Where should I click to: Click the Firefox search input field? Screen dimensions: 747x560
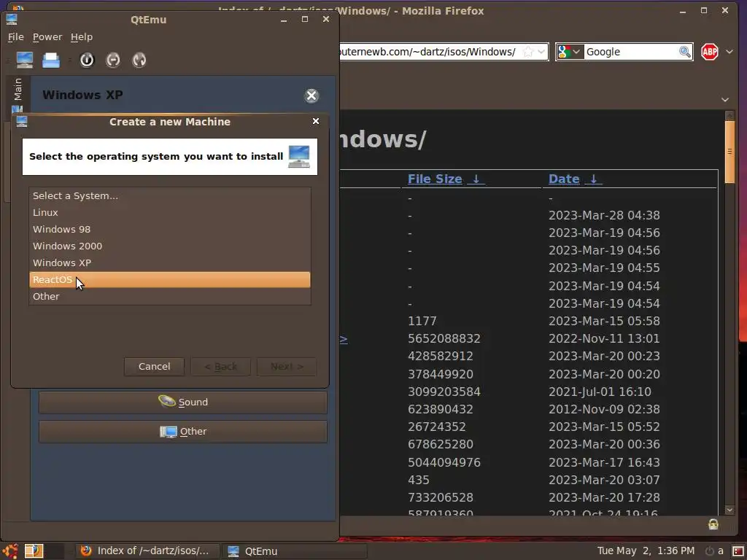[630, 52]
